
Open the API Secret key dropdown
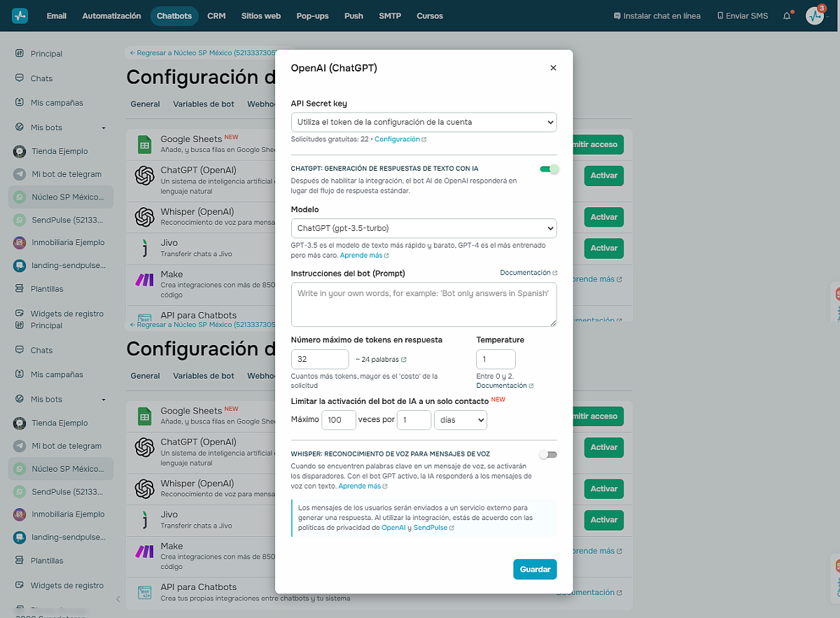(x=423, y=122)
